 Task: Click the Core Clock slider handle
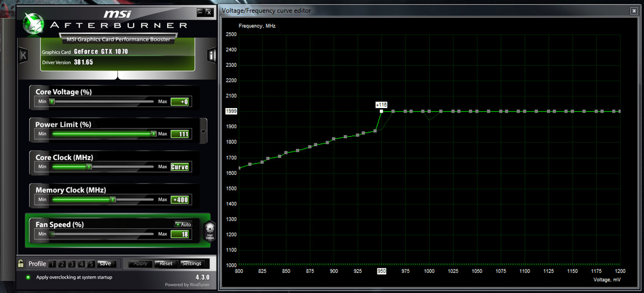(x=89, y=167)
